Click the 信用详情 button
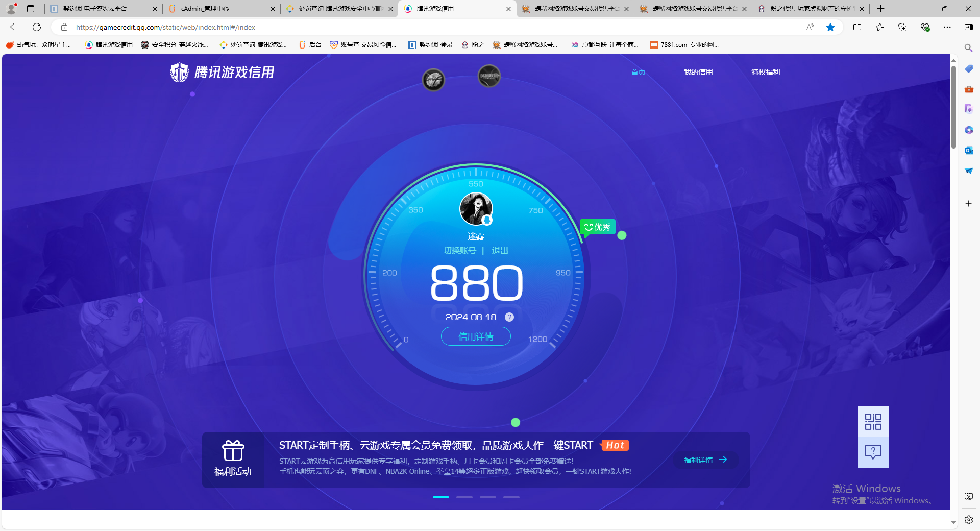 [475, 336]
